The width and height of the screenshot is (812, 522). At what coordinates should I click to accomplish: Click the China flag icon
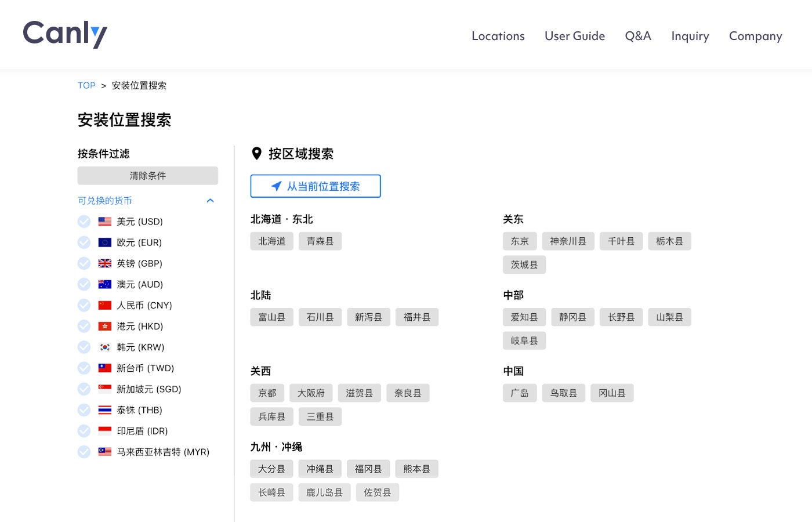(105, 305)
